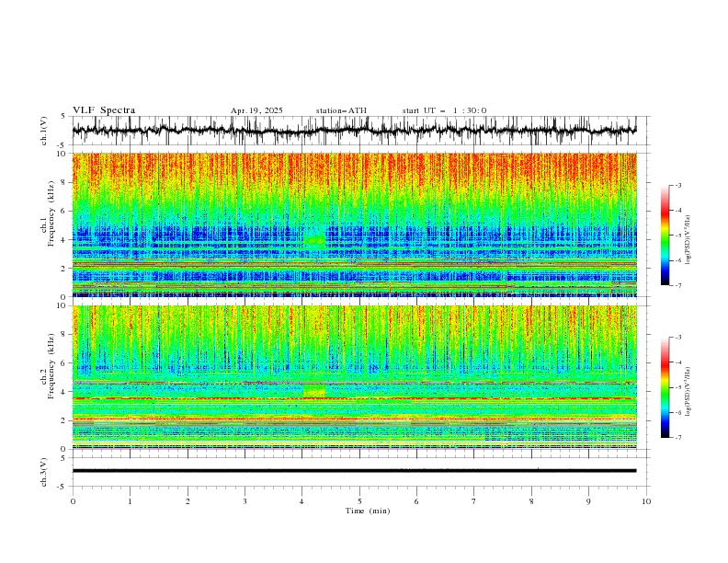The width and height of the screenshot is (728, 563).
Task: Select the "station=ATH" header label
Action: (341, 110)
